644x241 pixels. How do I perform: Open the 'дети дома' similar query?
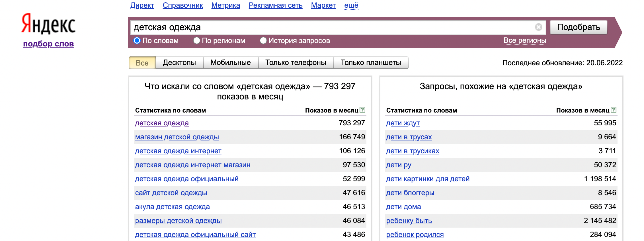pos(403,207)
